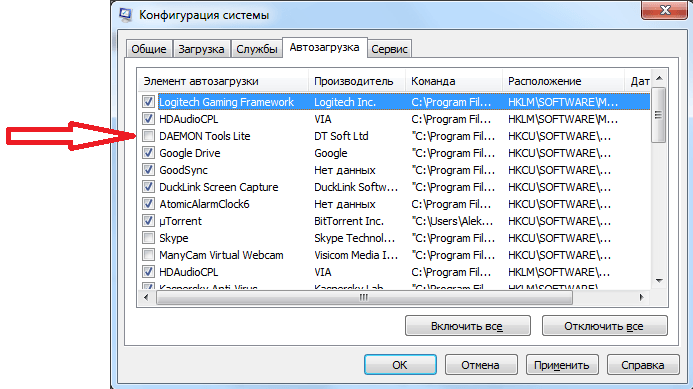The height and width of the screenshot is (389, 693).
Task: Switch to the Общие tab
Action: pos(149,49)
